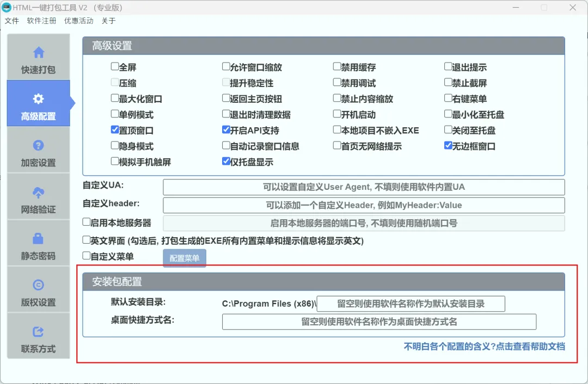This screenshot has height=384, width=588.
Task: Enable 禁止截屏 checkbox
Action: pos(448,83)
